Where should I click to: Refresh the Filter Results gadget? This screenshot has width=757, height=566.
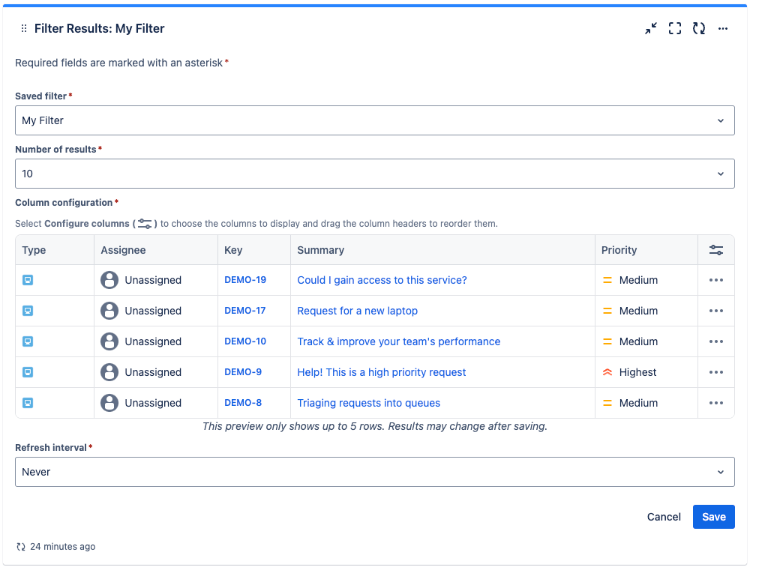click(699, 28)
